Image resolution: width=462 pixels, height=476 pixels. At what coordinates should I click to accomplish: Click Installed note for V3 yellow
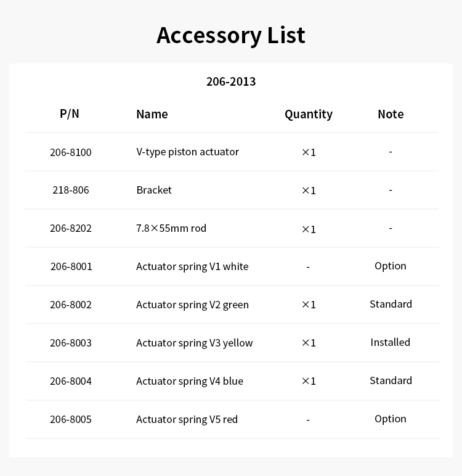pyautogui.click(x=390, y=342)
